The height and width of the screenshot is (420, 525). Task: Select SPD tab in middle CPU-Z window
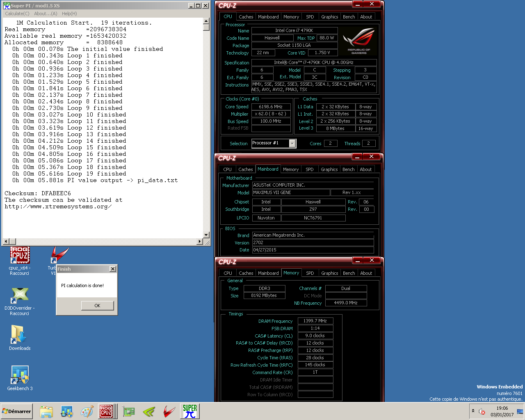[x=310, y=169]
